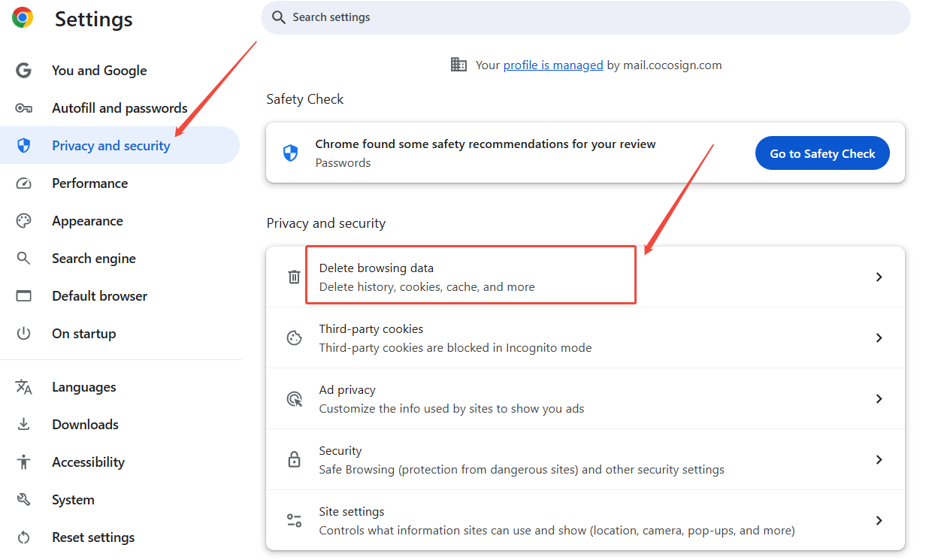929x560 pixels.
Task: Click the padlock icon beside Security
Action: [x=295, y=459]
